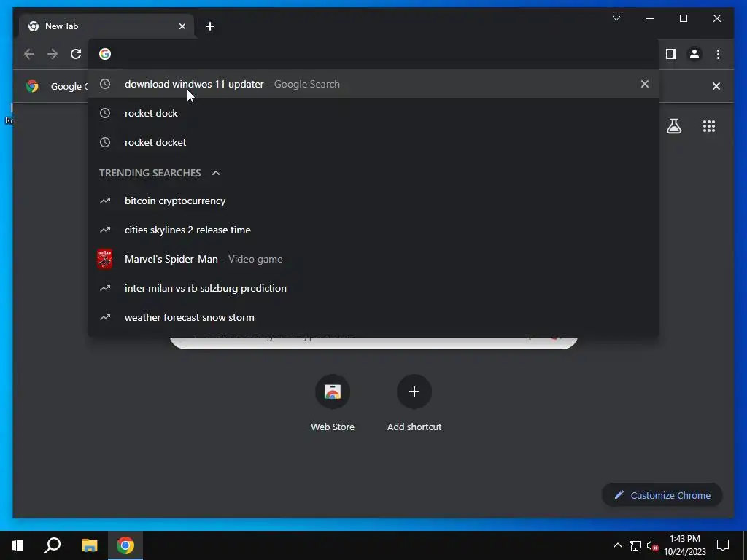This screenshot has width=747, height=560.
Task: Select trending 'bitcoin cryptocurrency'
Action: [373, 201]
